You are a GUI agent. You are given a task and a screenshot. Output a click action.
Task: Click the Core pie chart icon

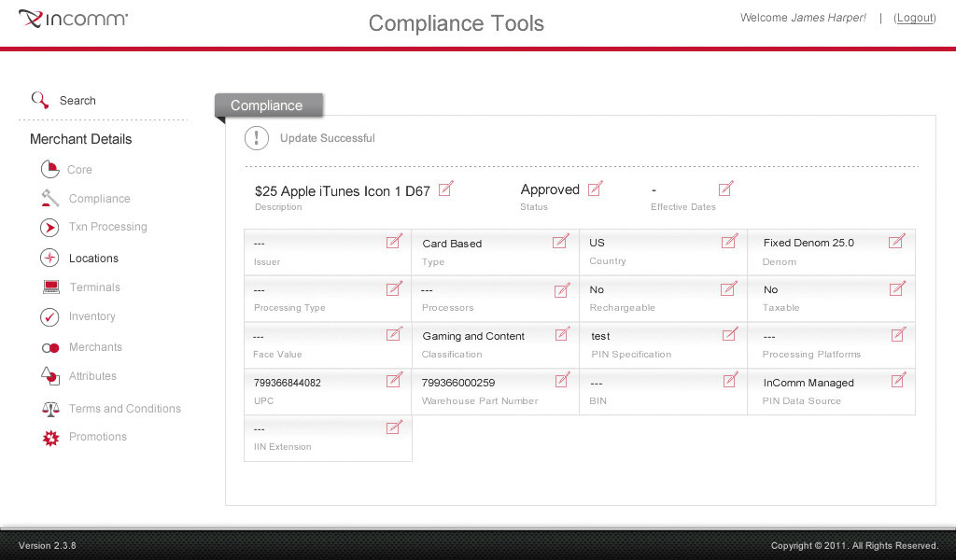point(50,169)
